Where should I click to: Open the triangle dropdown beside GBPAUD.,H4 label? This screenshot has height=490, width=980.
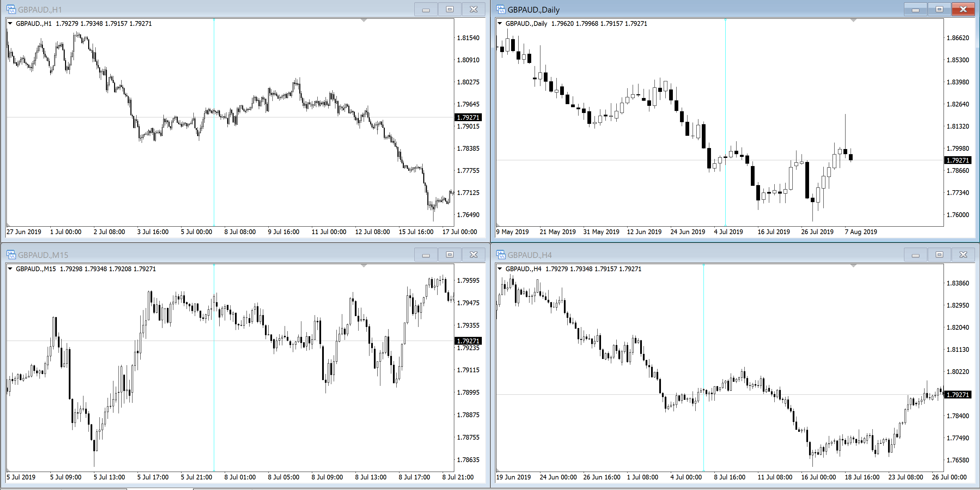click(500, 269)
